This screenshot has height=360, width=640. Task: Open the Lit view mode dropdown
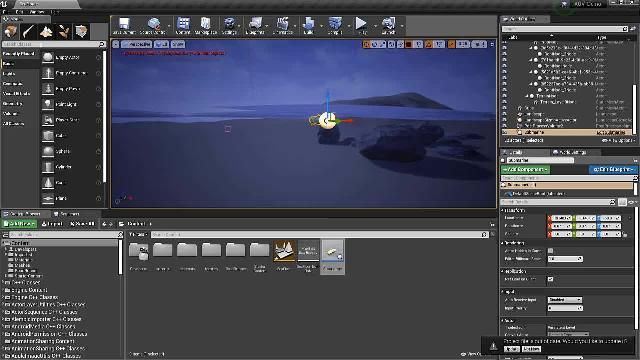pos(161,44)
